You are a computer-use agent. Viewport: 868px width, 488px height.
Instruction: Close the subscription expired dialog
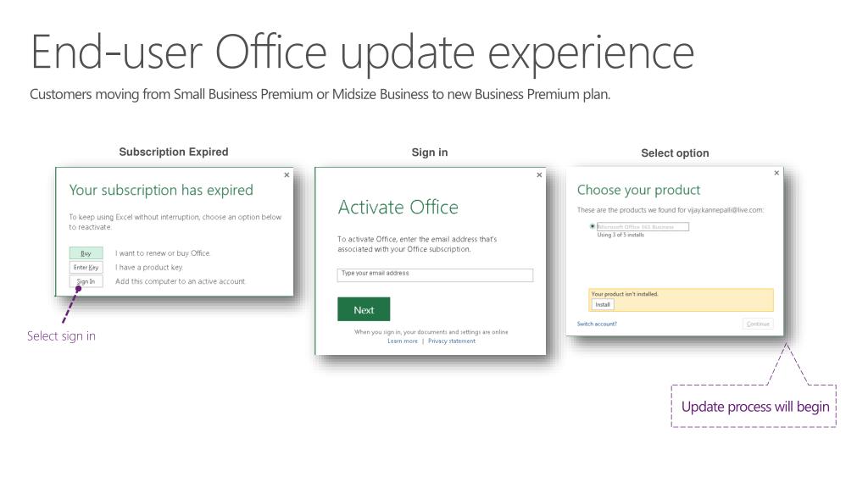[x=287, y=175]
